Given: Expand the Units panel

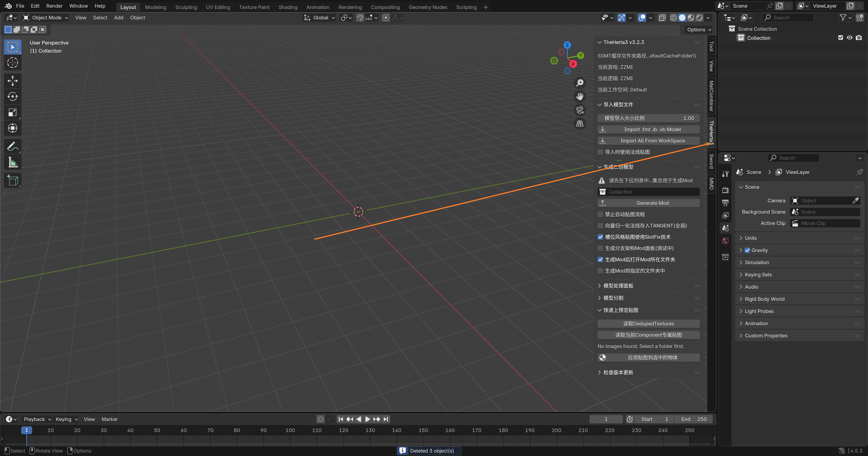Looking at the screenshot, I should 750,238.
